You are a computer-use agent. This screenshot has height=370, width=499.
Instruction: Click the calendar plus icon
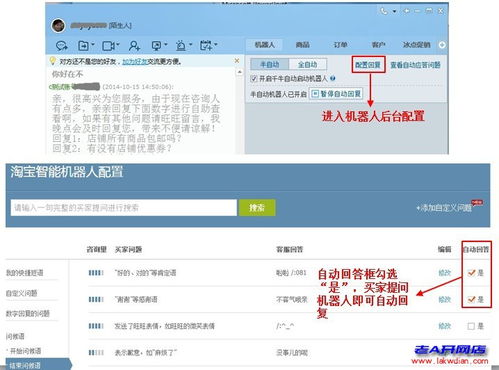(x=206, y=45)
